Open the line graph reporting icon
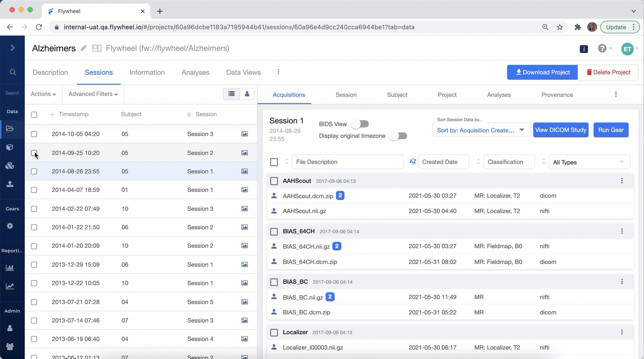Image resolution: width=644 pixels, height=359 pixels. (10, 286)
